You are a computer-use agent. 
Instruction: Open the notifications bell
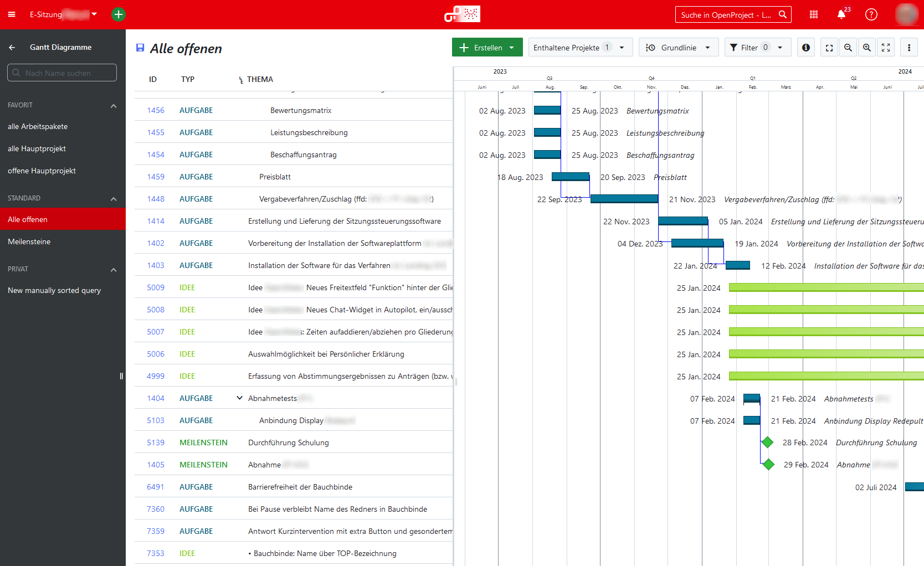click(841, 14)
